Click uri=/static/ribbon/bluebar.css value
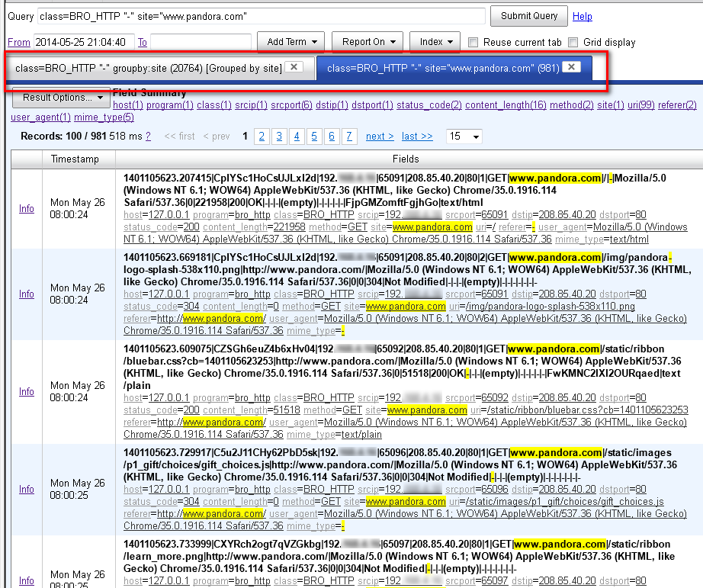Screen dimensions: 703x588 tap(587, 410)
